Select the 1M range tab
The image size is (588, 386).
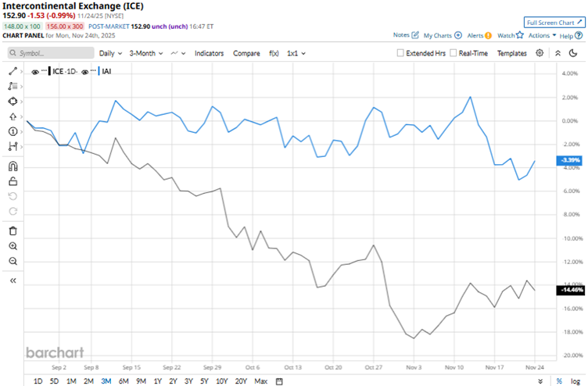[x=71, y=381]
